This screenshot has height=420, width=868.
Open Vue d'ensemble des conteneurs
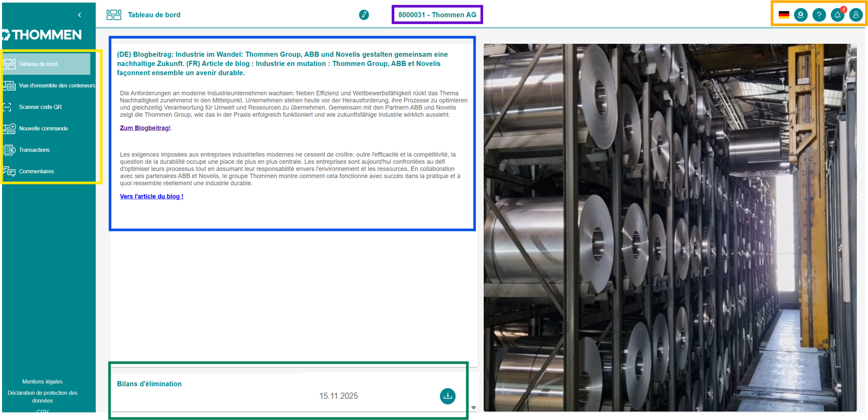pyautogui.click(x=49, y=86)
